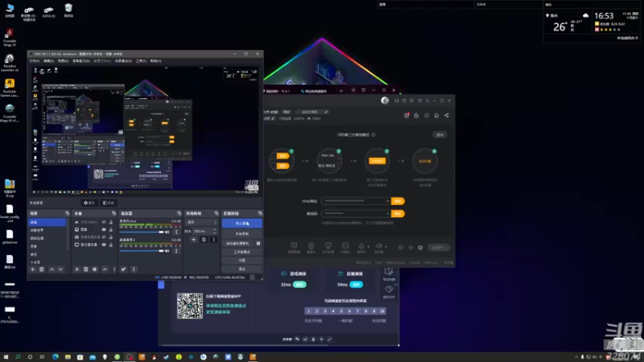This screenshot has width=644, height=362.
Task: Lock the display capture source
Action: pos(110,245)
